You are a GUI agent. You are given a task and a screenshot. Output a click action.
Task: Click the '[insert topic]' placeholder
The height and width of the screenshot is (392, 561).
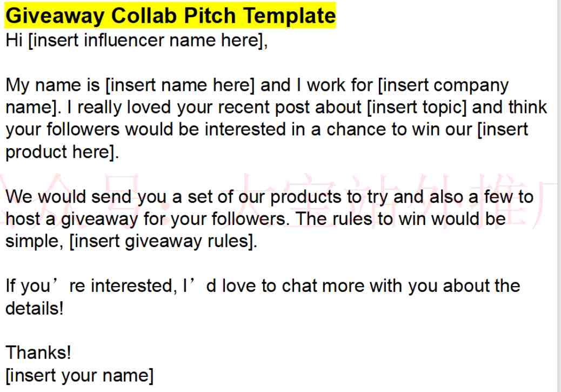coord(417,108)
